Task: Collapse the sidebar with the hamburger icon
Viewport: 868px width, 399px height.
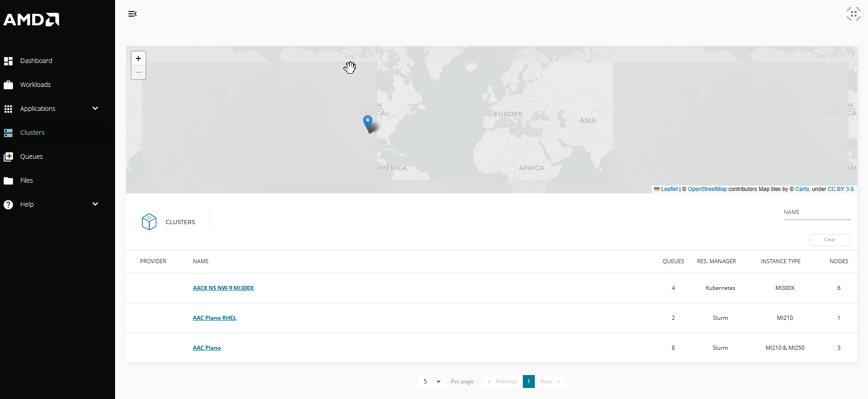Action: pyautogui.click(x=133, y=14)
